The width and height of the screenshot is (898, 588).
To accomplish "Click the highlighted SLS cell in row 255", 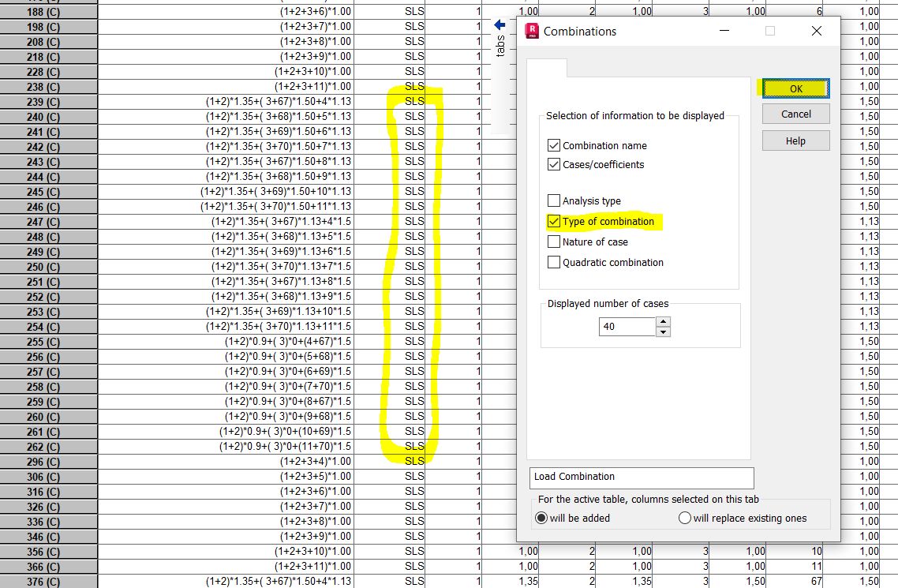I will coord(414,341).
